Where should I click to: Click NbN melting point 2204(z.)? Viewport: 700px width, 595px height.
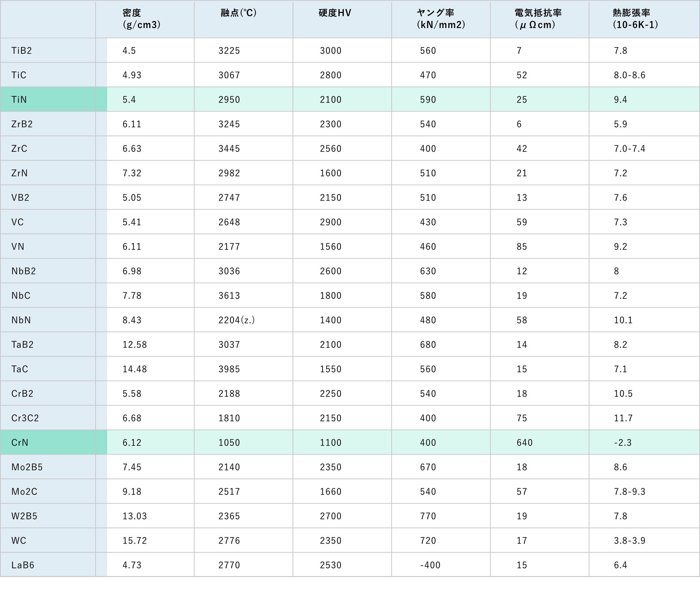[x=237, y=320]
